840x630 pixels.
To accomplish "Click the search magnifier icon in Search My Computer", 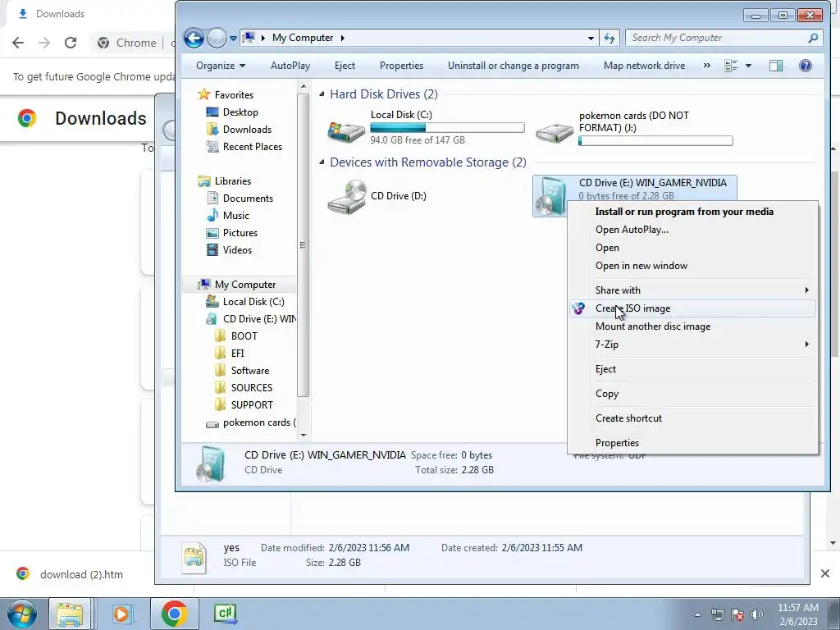I will [813, 38].
